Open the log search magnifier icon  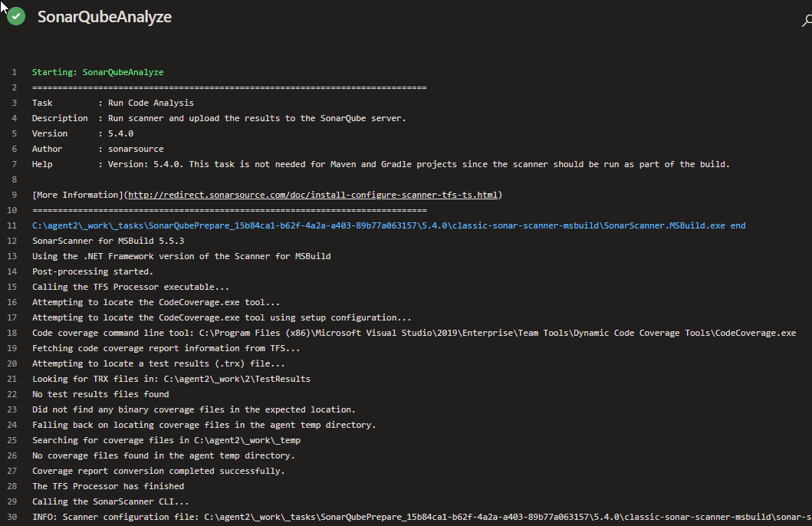click(x=807, y=21)
